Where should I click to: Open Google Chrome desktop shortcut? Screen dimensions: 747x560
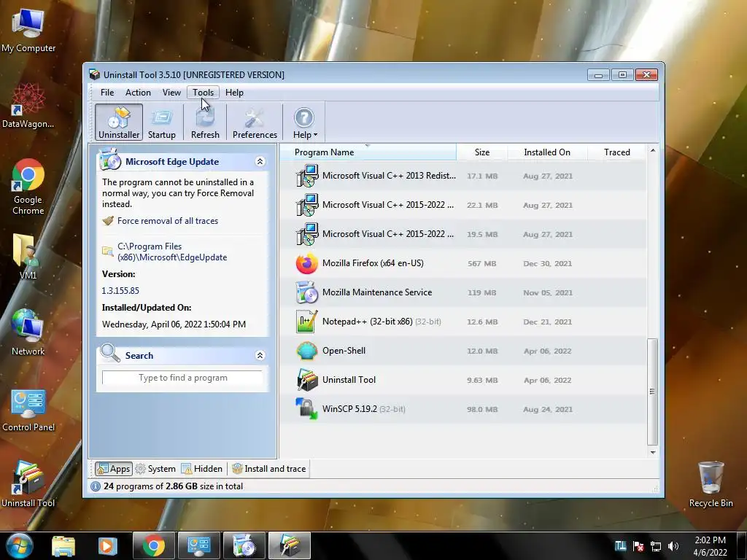28,186
